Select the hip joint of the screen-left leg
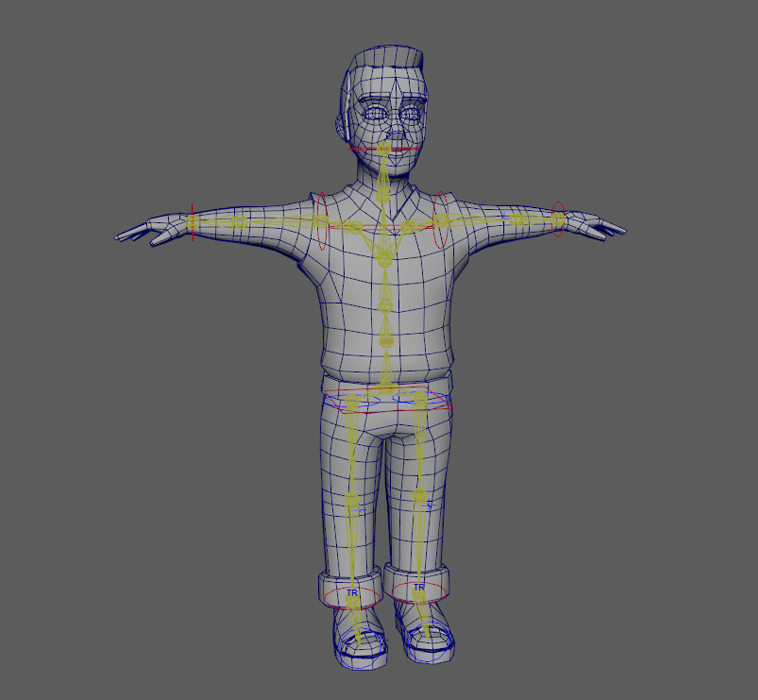The image size is (758, 700). 352,402
